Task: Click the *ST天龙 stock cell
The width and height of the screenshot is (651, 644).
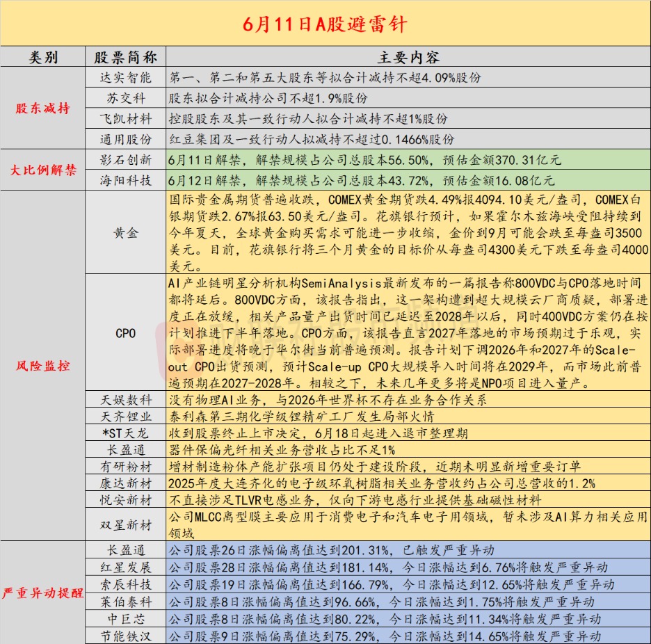Action: coord(125,433)
